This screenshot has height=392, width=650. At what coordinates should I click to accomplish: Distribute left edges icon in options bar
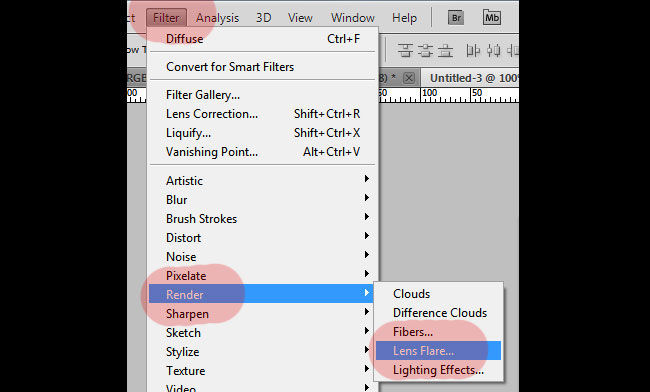473,50
